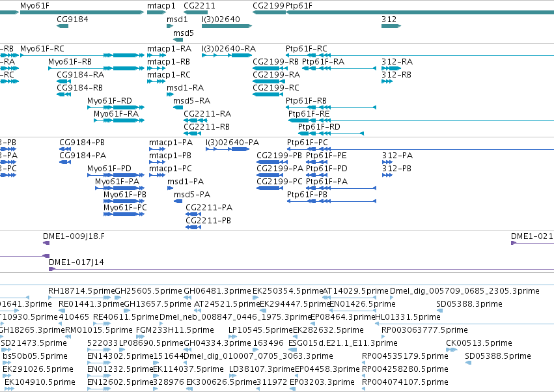The height and width of the screenshot is (392, 554).
Task: Click transcript CG2211-RB label
Action: point(206,127)
